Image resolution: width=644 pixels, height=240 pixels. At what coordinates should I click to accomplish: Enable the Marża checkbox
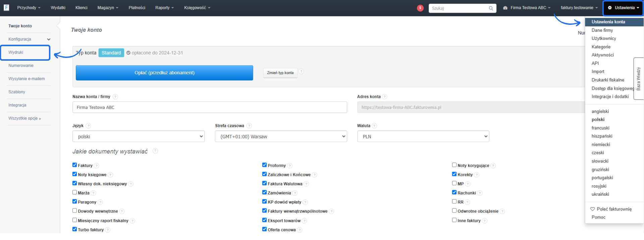click(75, 192)
